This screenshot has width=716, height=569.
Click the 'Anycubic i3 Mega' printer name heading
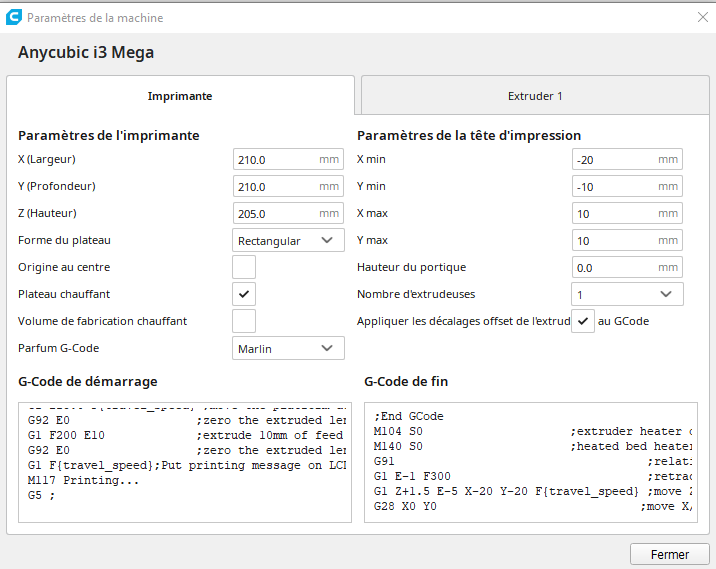tap(86, 53)
